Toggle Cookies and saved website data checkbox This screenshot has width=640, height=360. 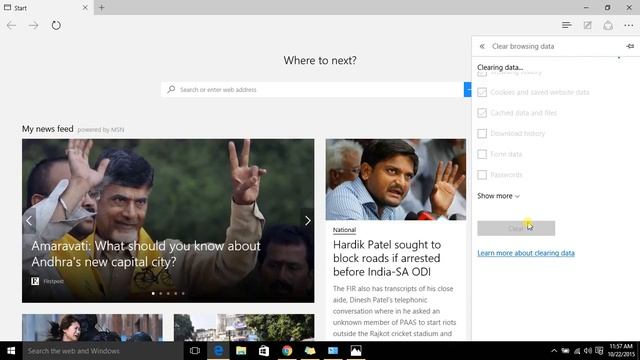(x=482, y=92)
